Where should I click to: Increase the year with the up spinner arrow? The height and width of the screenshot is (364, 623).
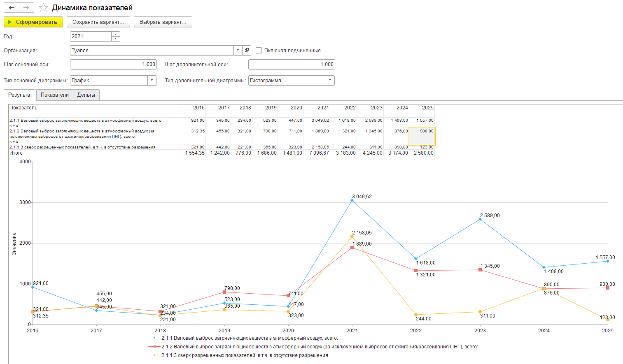coord(116,34)
